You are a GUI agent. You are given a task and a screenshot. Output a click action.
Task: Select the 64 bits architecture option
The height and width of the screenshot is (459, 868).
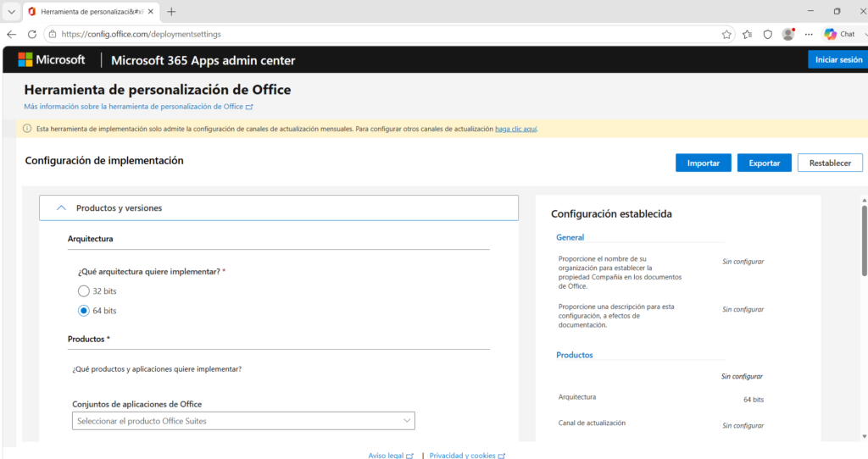[84, 311]
